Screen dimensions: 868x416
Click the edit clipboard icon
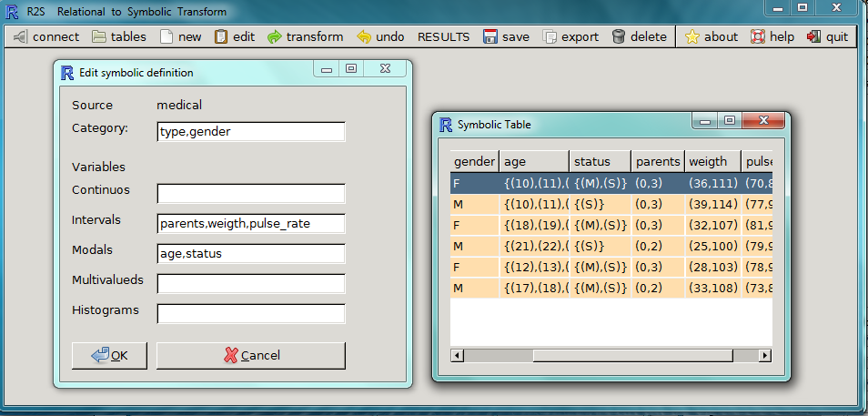click(221, 37)
